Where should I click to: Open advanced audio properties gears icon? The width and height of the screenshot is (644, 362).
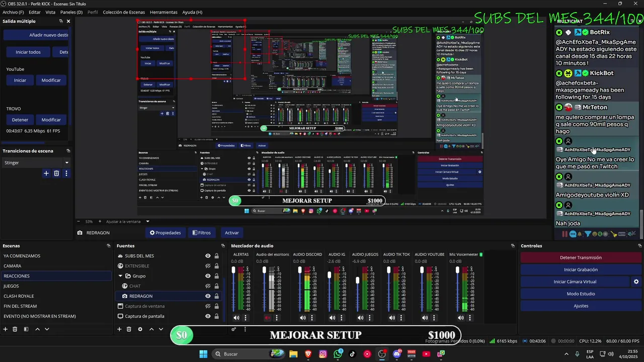pos(233,329)
